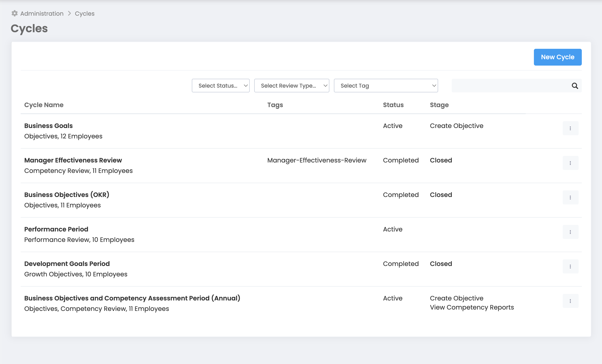
Task: Go to Administration breadcrumb
Action: 42,13
